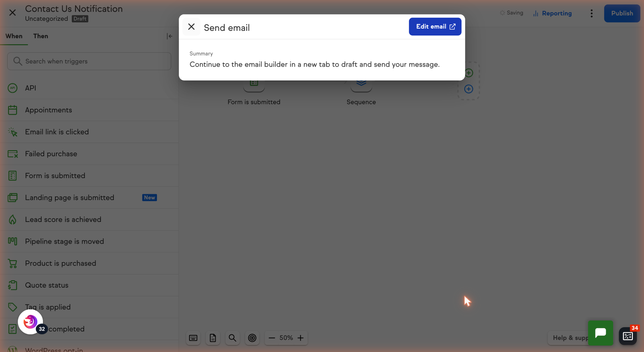Choose the API trigger row
The width and height of the screenshot is (644, 352).
[x=89, y=88]
